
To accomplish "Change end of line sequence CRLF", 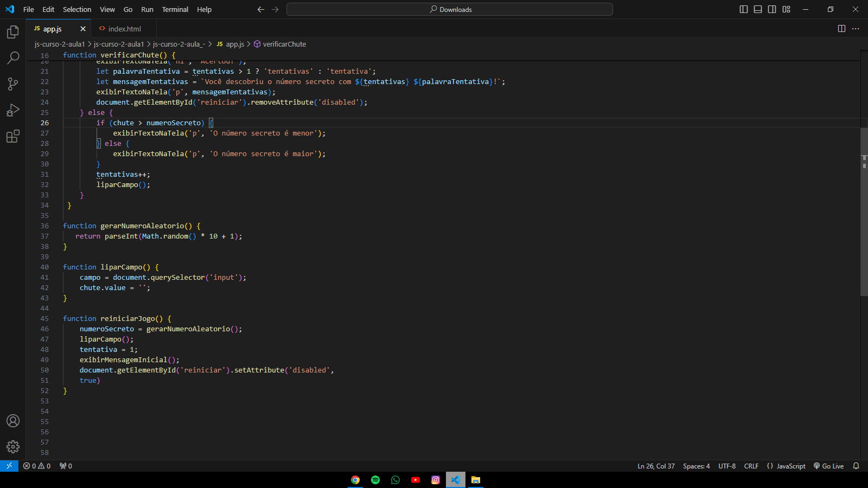I will coord(751,466).
